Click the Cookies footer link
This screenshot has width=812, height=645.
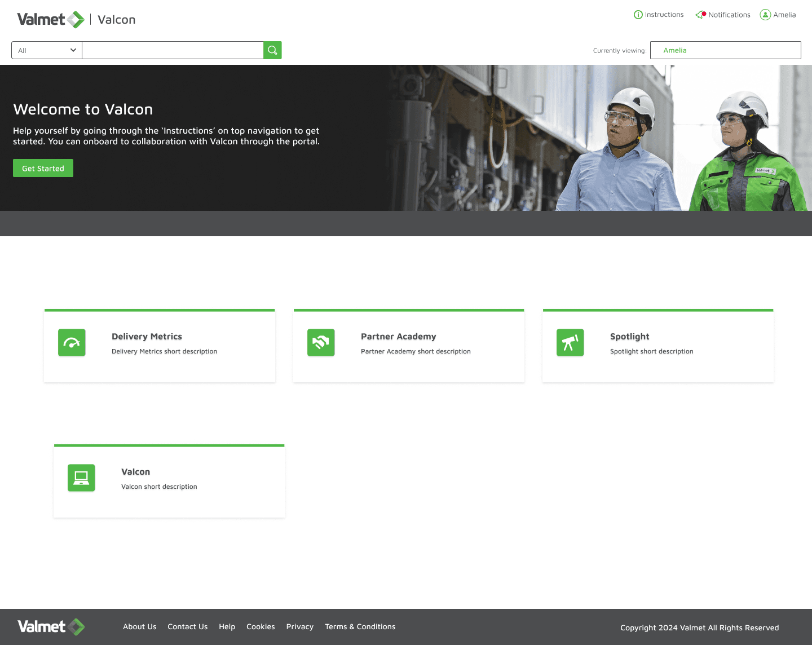coord(261,626)
